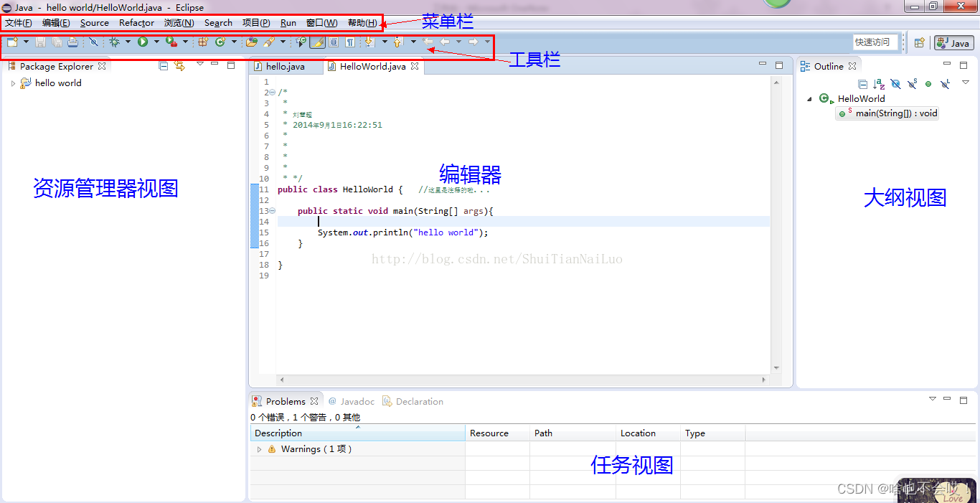Click Last Edit Location toolbar icon
980x503 pixels.
pos(428,42)
